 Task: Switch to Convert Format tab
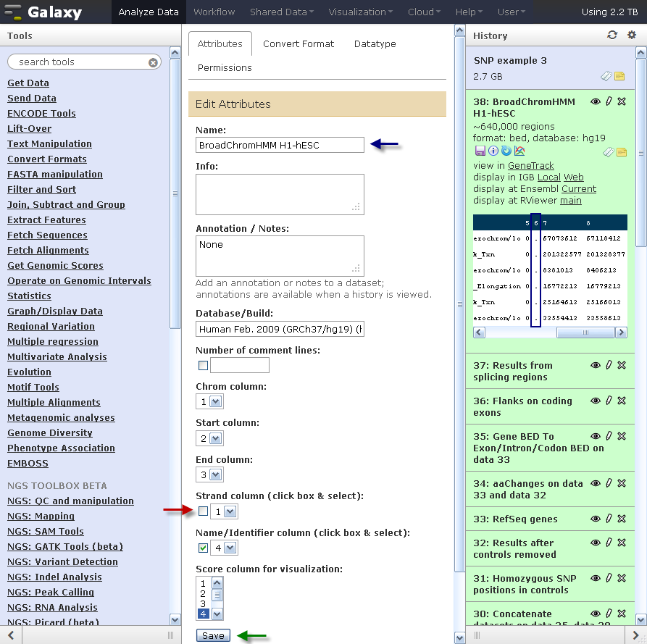pyautogui.click(x=299, y=43)
